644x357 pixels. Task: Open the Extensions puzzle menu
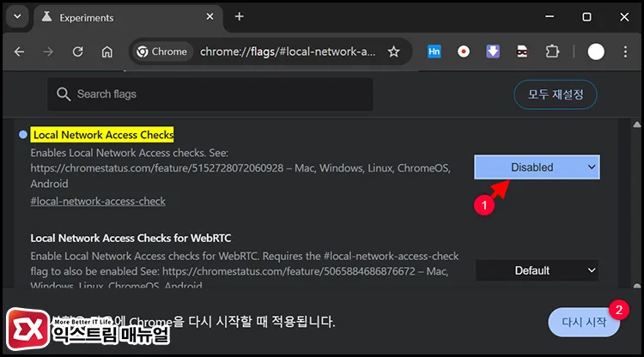point(552,51)
